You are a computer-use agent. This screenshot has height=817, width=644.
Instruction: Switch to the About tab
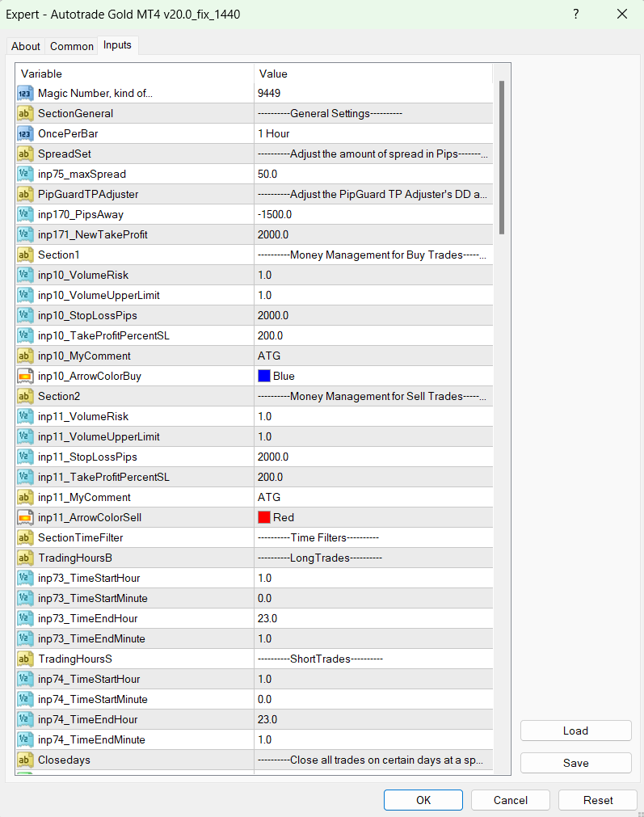coord(26,46)
